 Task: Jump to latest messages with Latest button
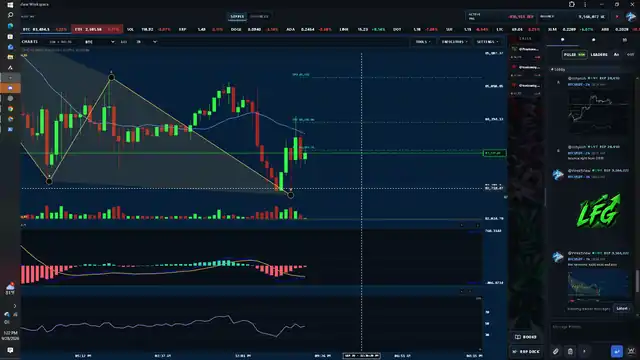click(x=622, y=309)
